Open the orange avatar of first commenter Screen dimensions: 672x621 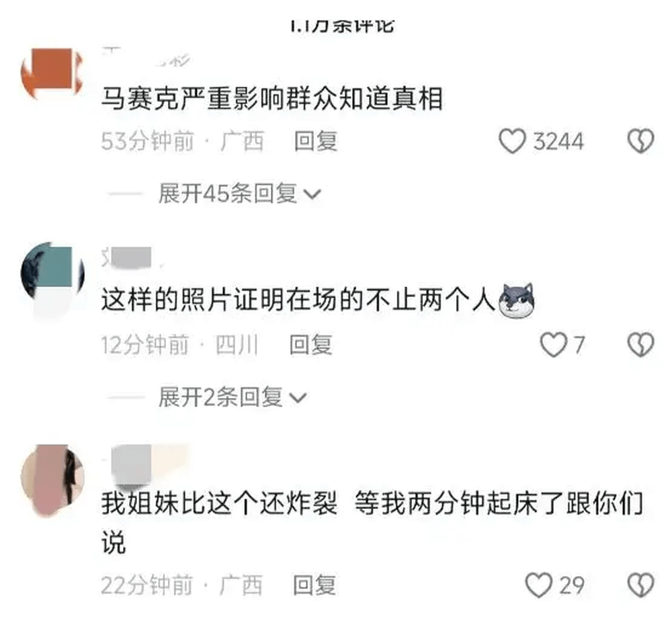coord(52,73)
